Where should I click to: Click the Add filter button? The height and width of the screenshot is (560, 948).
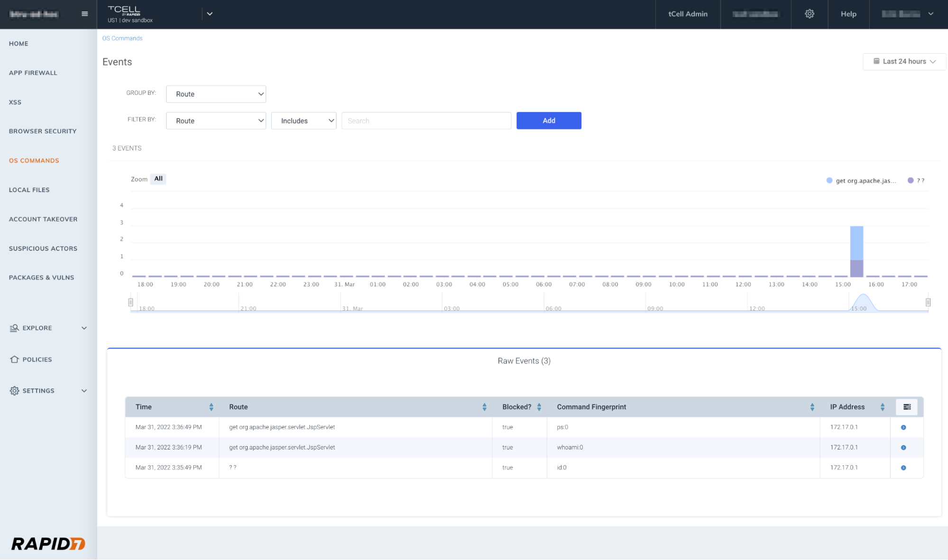click(x=548, y=121)
